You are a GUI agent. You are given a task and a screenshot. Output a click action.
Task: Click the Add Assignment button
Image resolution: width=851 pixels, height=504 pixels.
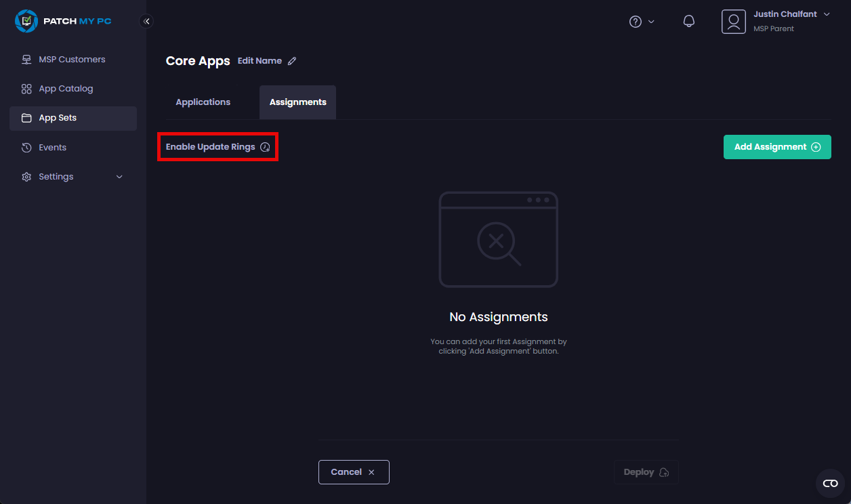click(x=776, y=146)
